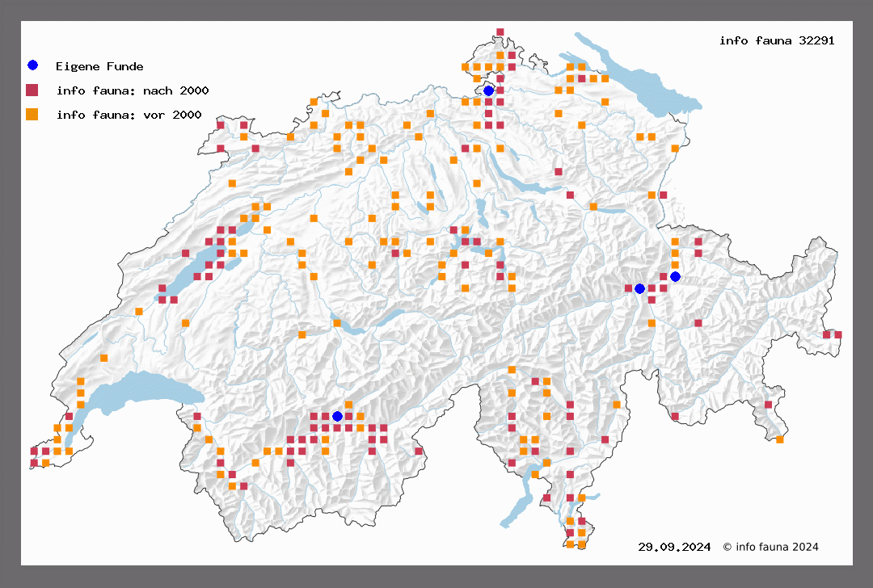Click the orange square legend icon

pos(32,114)
